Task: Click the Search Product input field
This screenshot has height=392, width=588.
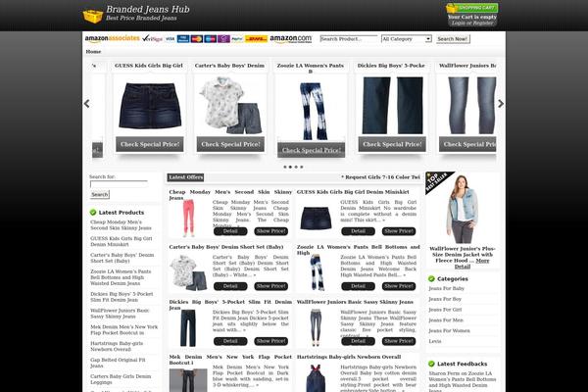Action: 349,38
